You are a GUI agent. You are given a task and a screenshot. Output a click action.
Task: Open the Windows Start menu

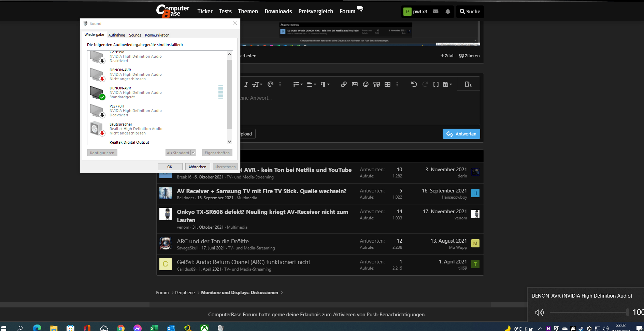(3, 328)
